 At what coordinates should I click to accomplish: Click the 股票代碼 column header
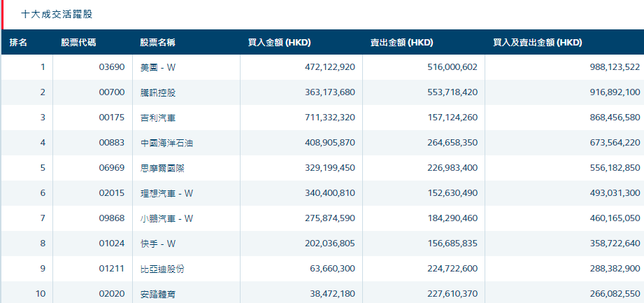78,43
